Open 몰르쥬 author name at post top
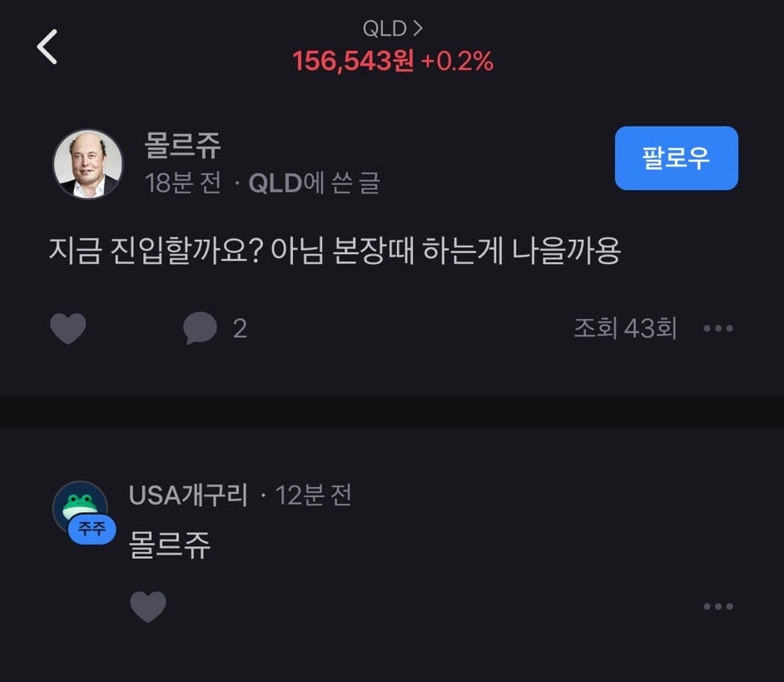Image resolution: width=784 pixels, height=682 pixels. tap(182, 146)
